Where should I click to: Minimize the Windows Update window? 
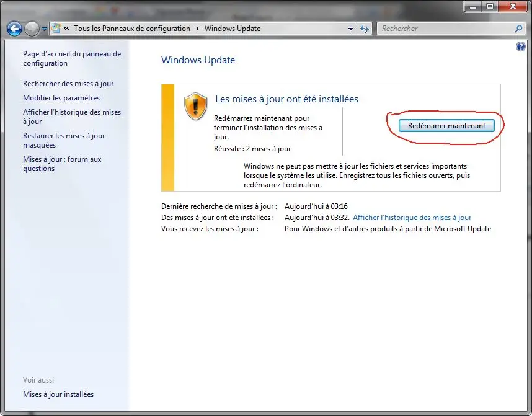click(x=473, y=6)
